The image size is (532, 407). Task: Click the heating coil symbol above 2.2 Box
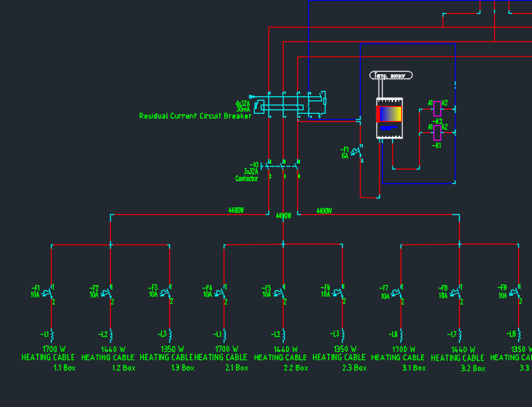[284, 335]
